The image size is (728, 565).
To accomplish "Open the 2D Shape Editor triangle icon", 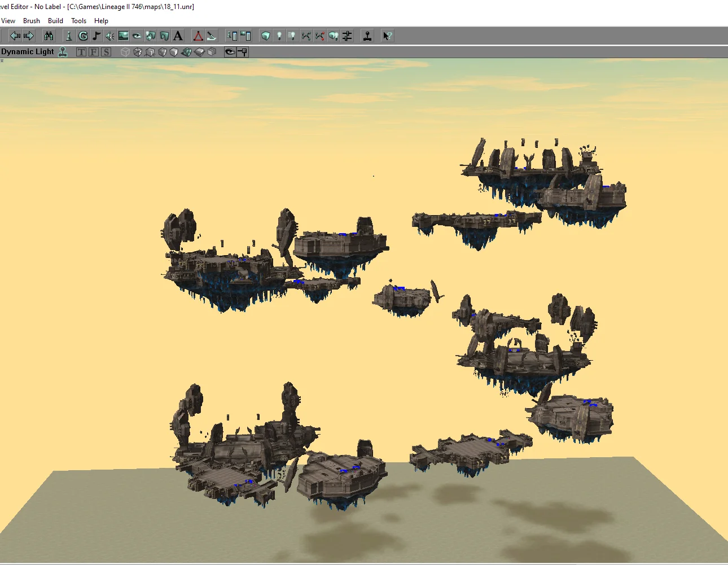I will 198,36.
